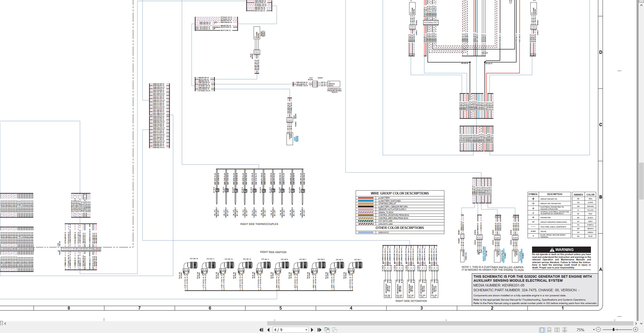Click the STARTING CIRCUIT legend row

pos(400,204)
